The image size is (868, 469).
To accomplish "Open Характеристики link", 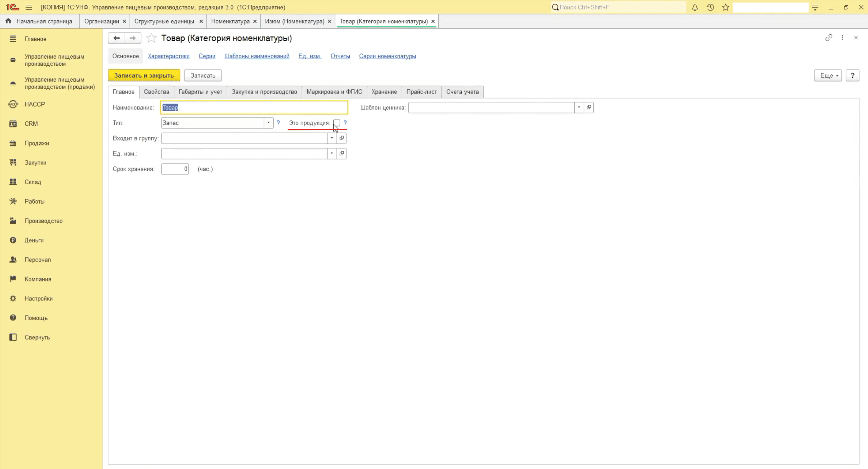I will coord(169,56).
